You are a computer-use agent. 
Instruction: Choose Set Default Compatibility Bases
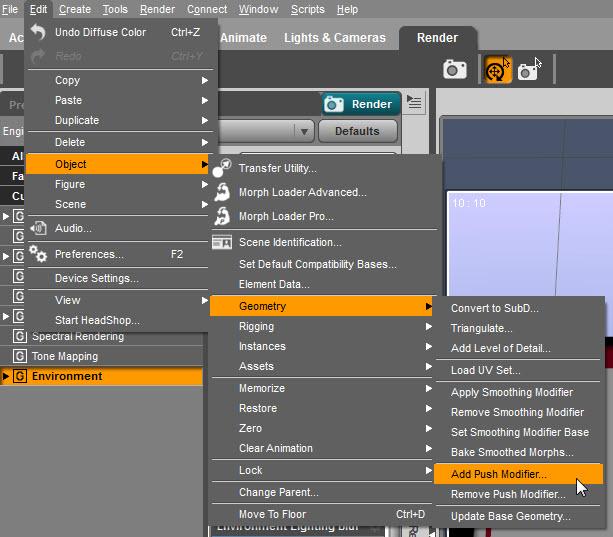coord(322,264)
